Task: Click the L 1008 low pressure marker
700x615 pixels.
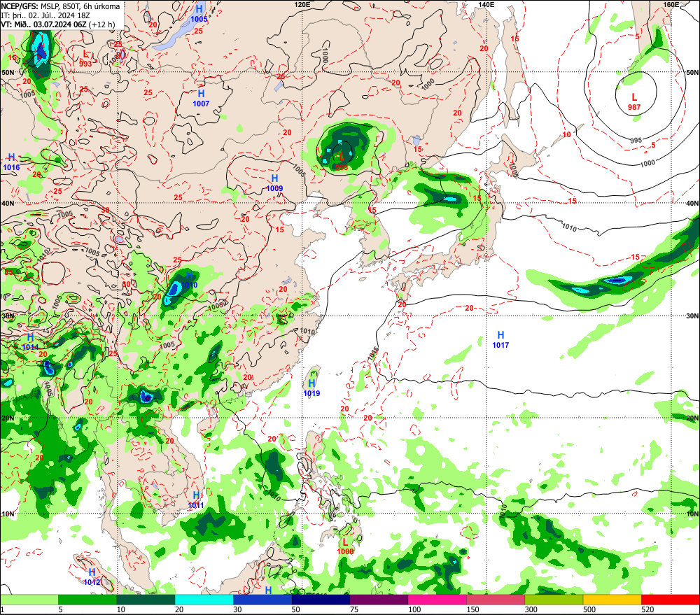Action: coord(345,546)
